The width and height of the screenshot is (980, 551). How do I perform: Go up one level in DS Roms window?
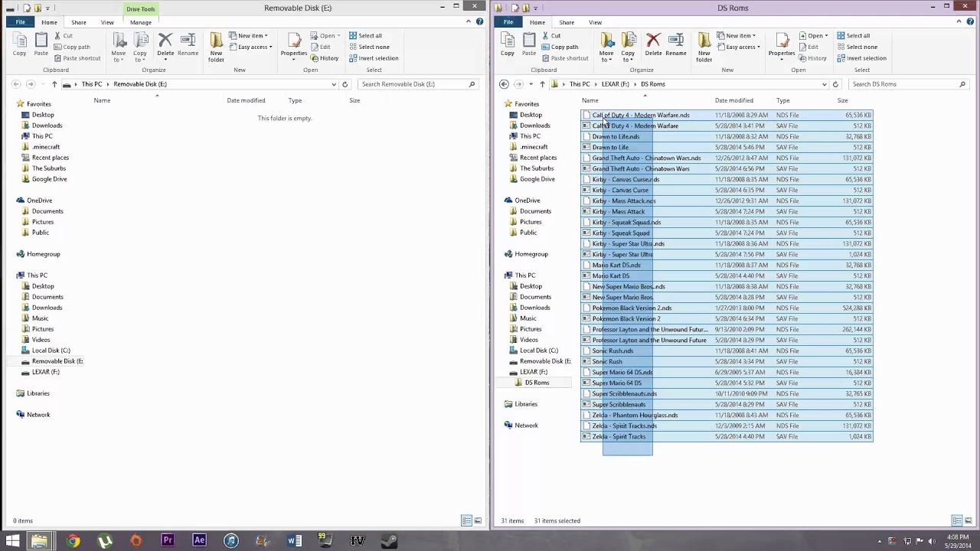point(542,84)
